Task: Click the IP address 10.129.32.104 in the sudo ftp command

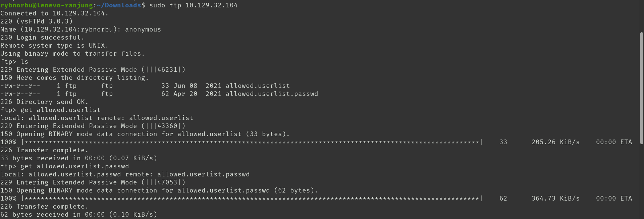Action: click(211, 5)
